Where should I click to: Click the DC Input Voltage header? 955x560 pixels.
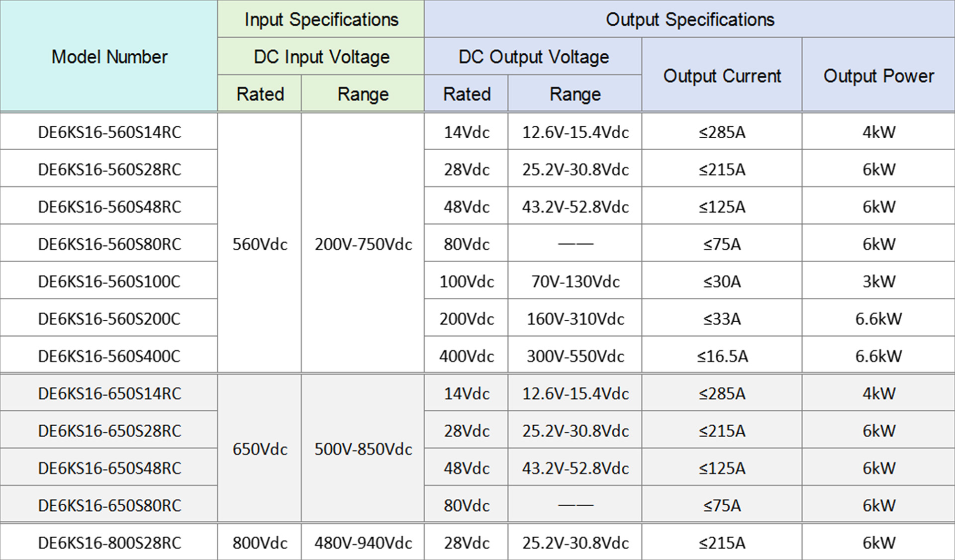321,57
